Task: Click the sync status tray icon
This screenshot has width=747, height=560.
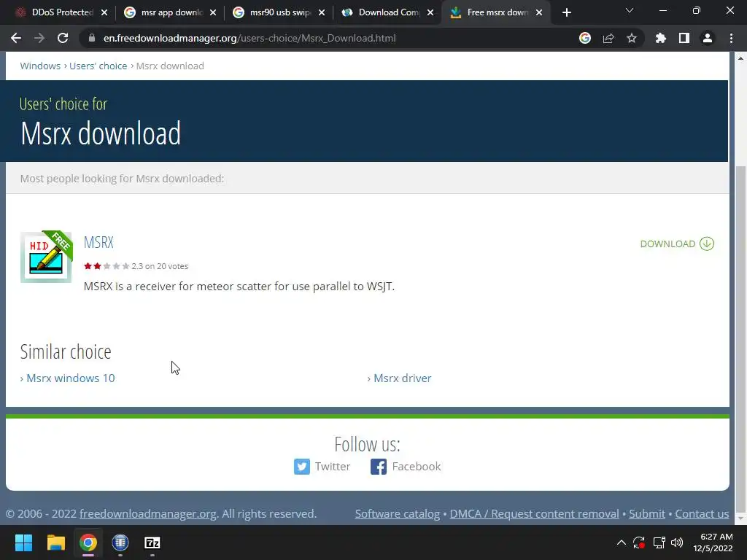Action: (x=639, y=542)
